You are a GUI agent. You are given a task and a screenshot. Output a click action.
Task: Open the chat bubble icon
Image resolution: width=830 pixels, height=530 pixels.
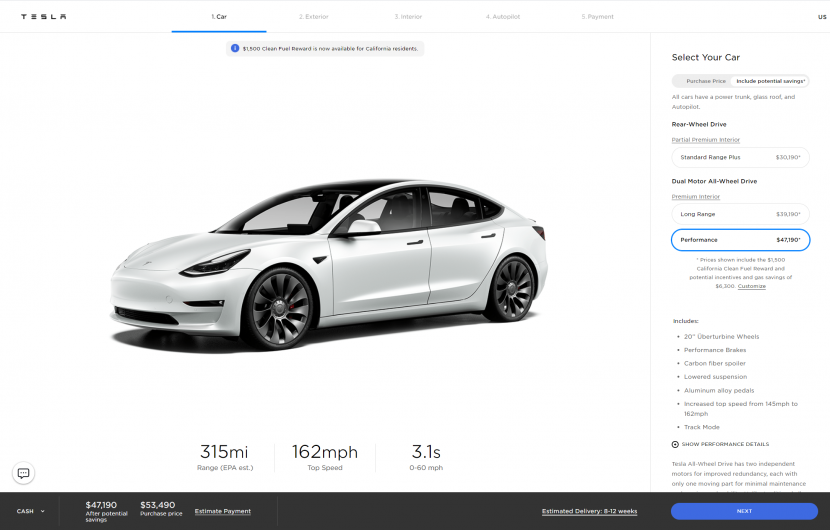23,473
